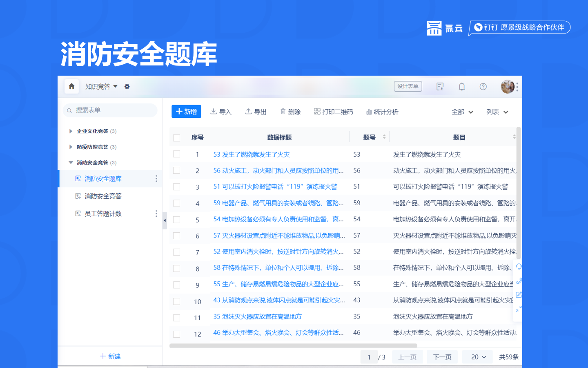This screenshot has width=588, height=368.
Task: Collapse the 消防安全竞答 group
Action: coord(71,162)
